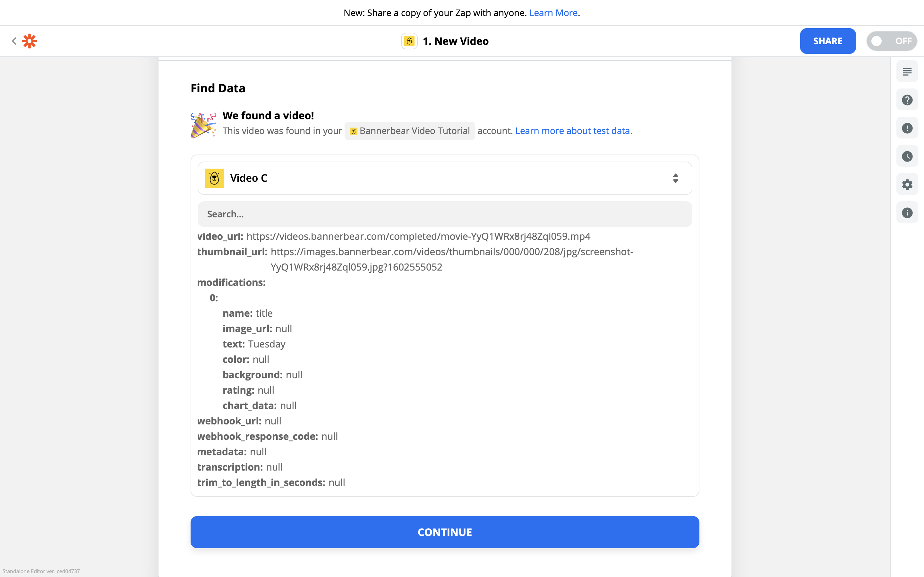Click the Share button
Screen dimensions: 924x577
click(x=827, y=41)
